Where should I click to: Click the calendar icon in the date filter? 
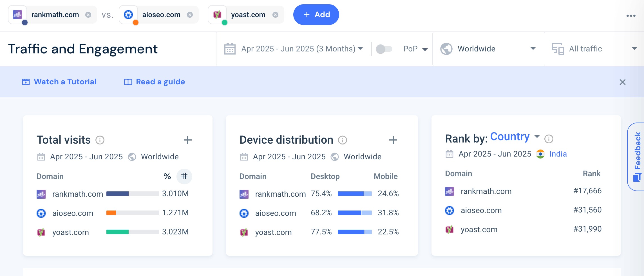(x=230, y=49)
